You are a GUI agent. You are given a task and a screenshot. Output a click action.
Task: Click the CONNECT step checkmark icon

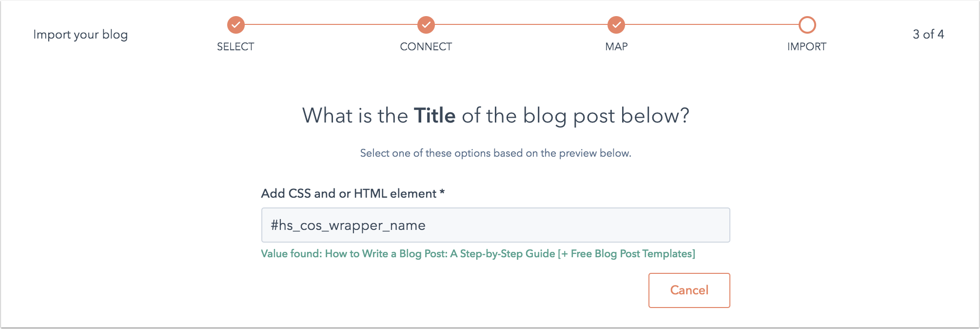(x=426, y=24)
